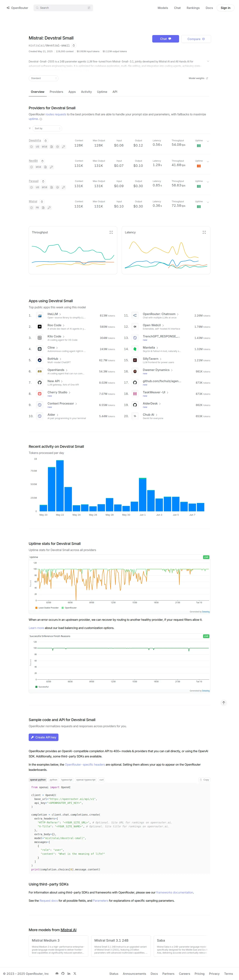Open the Rankings link in the header
The width and height of the screenshot is (239, 980).
(x=193, y=8)
